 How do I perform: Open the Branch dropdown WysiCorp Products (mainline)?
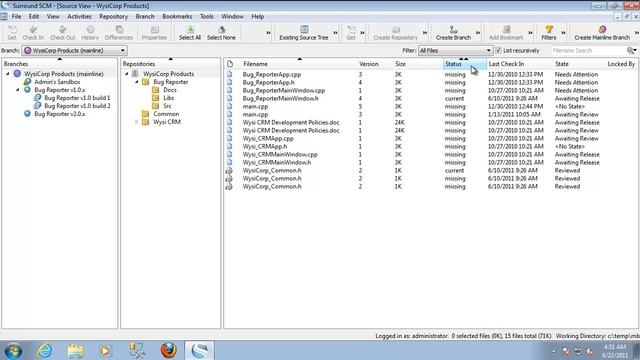(x=74, y=51)
